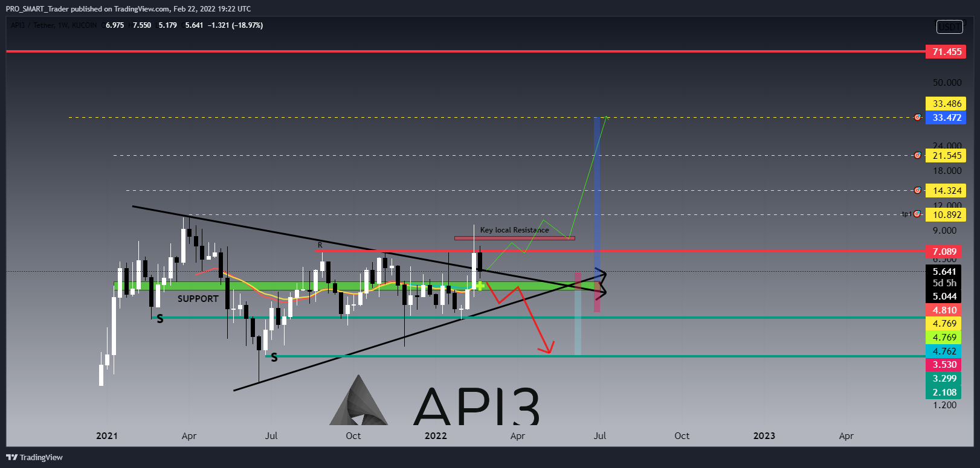The height and width of the screenshot is (468, 980).
Task: Click the open value 6.975 in legend
Action: (115, 25)
